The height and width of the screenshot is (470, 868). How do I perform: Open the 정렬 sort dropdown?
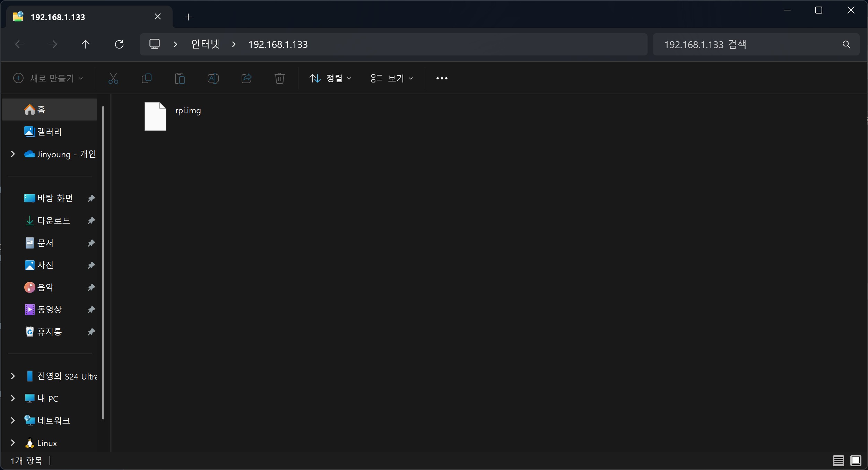[x=330, y=78]
